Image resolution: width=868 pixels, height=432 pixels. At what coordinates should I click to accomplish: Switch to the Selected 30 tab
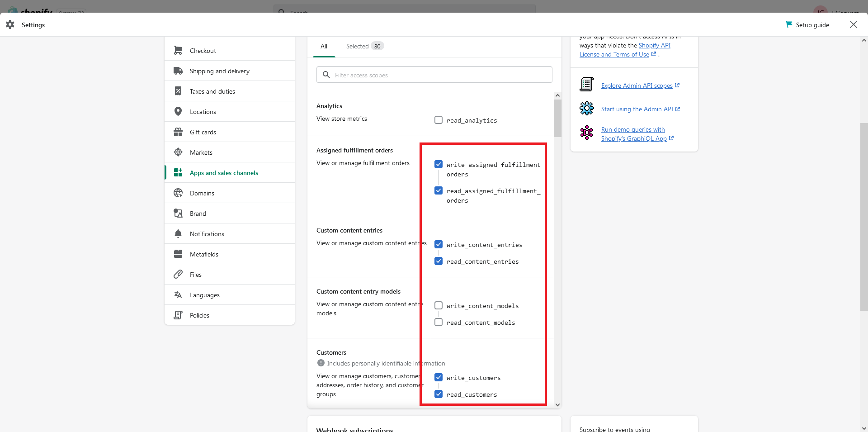[x=364, y=46]
